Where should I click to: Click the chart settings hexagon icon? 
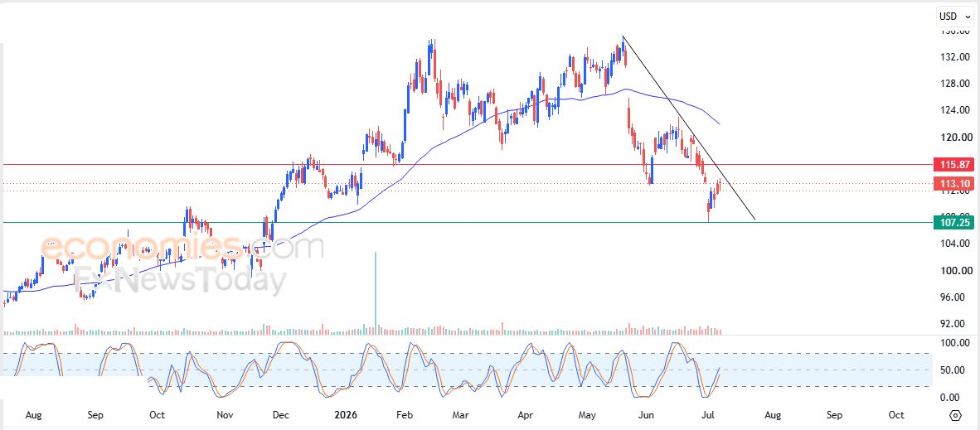click(955, 416)
